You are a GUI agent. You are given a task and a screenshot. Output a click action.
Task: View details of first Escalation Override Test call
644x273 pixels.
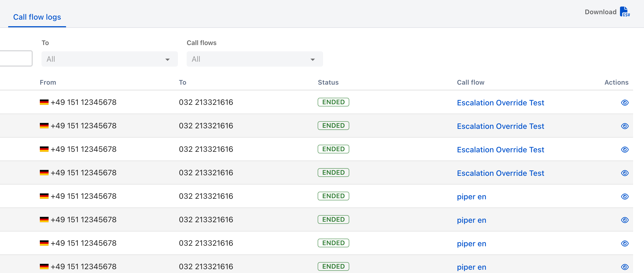tap(625, 103)
